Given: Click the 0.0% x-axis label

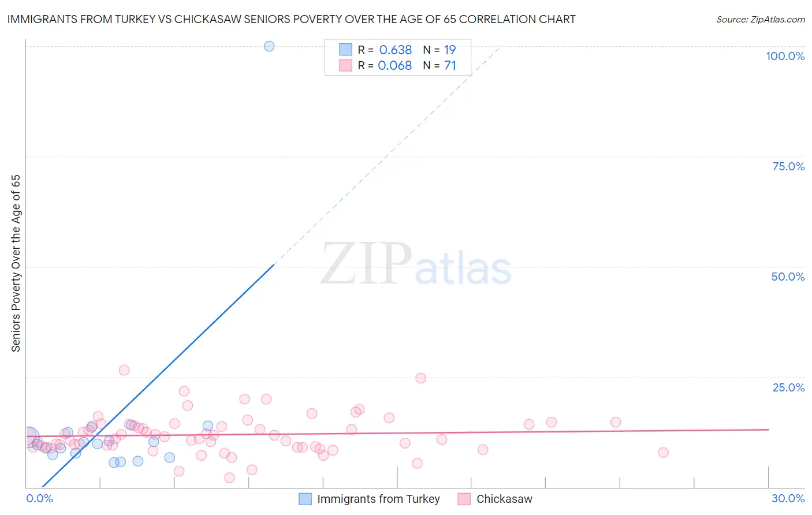Looking at the screenshot, I should pyautogui.click(x=39, y=498).
